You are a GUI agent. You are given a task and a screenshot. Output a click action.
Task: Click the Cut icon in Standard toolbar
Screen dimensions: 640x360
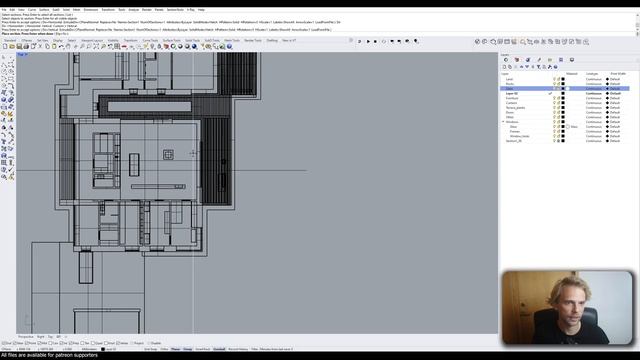(40, 47)
